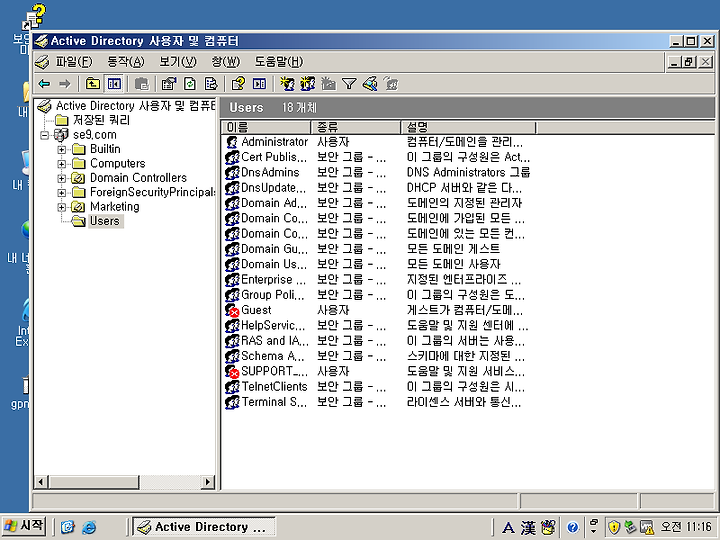Click the security shield tray icon
720x540 pixels.
coord(614,527)
